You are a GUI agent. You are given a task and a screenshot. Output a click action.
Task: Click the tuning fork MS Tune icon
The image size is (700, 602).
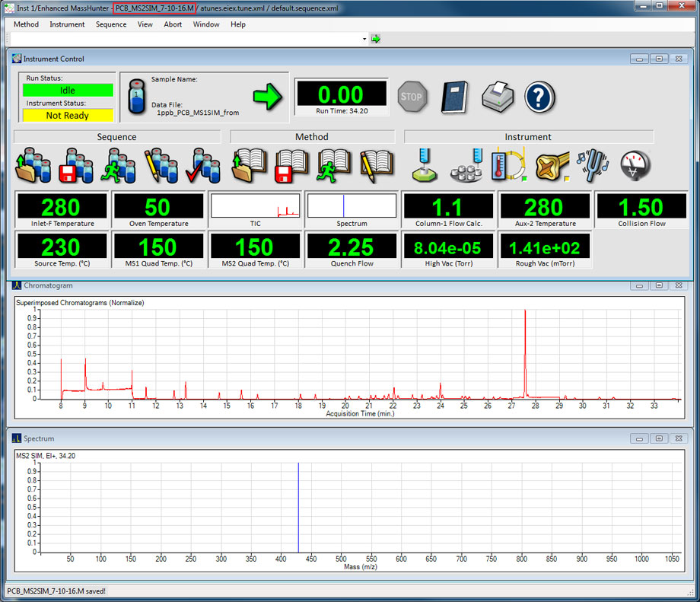click(x=593, y=165)
